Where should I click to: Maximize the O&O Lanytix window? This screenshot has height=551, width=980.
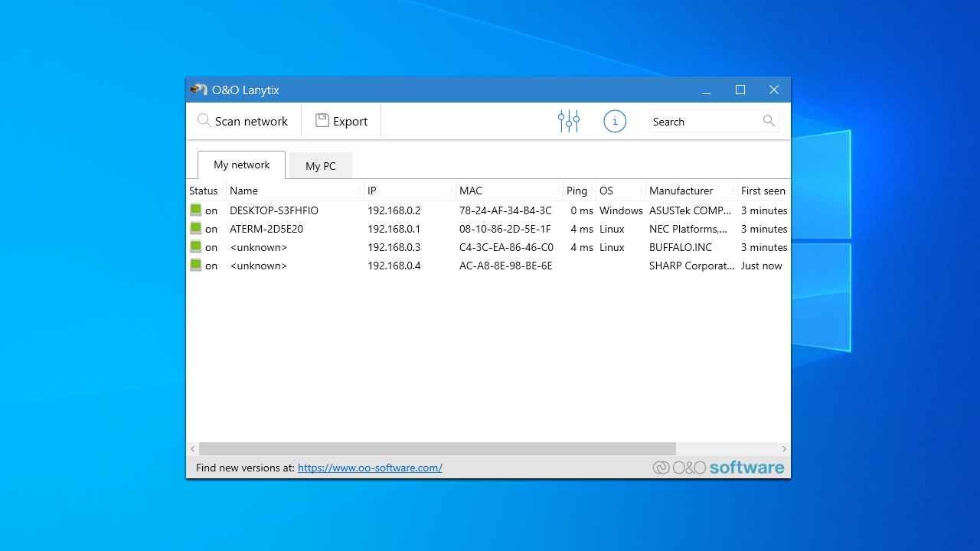tap(740, 90)
